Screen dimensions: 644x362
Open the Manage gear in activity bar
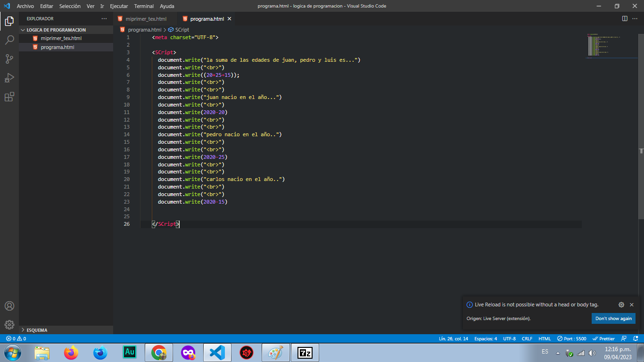(x=9, y=325)
